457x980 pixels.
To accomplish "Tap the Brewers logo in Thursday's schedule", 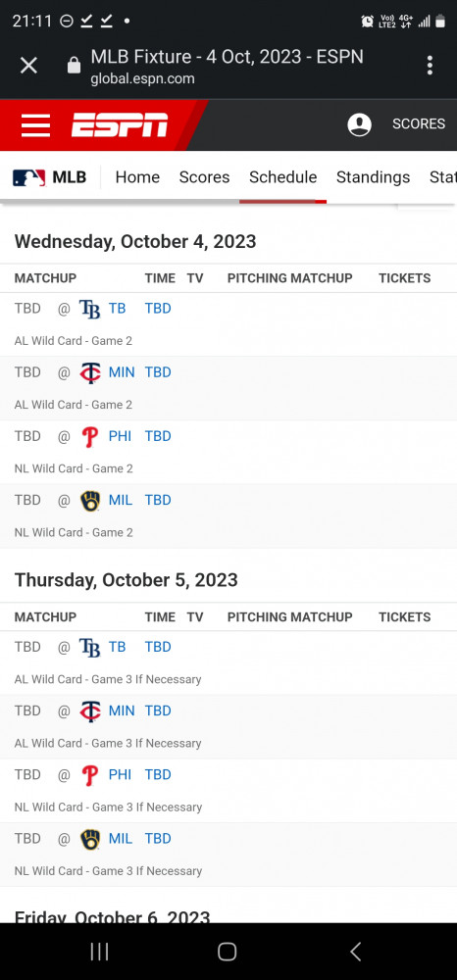I will click(x=90, y=839).
